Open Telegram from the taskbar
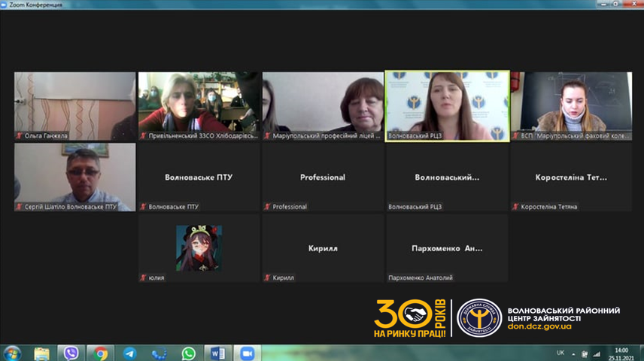The height and width of the screenshot is (361, 644). (129, 353)
